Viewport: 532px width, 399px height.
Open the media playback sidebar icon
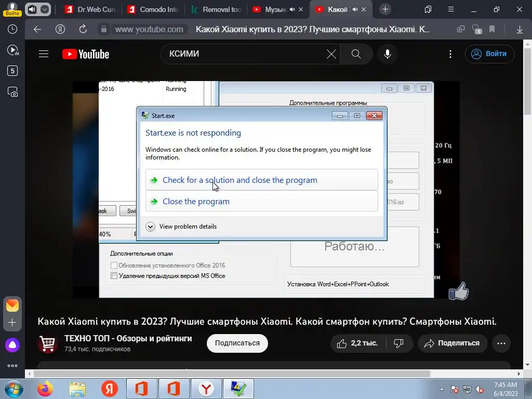point(12,50)
